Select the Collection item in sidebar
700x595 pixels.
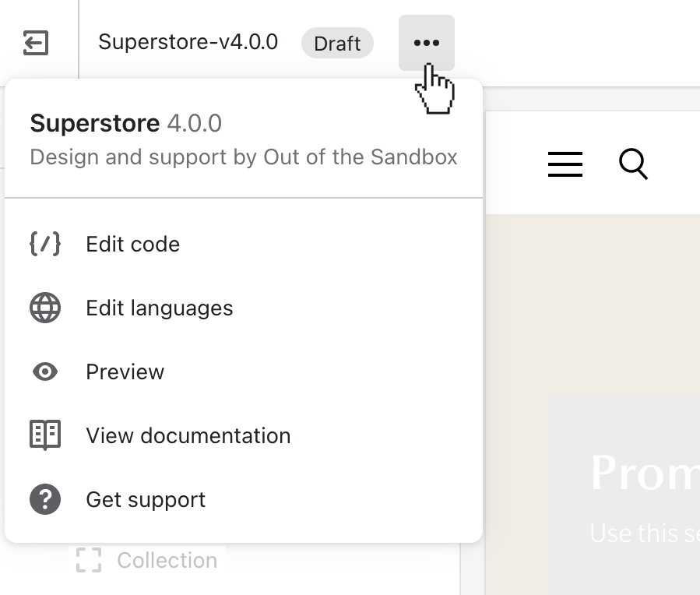pos(167,561)
